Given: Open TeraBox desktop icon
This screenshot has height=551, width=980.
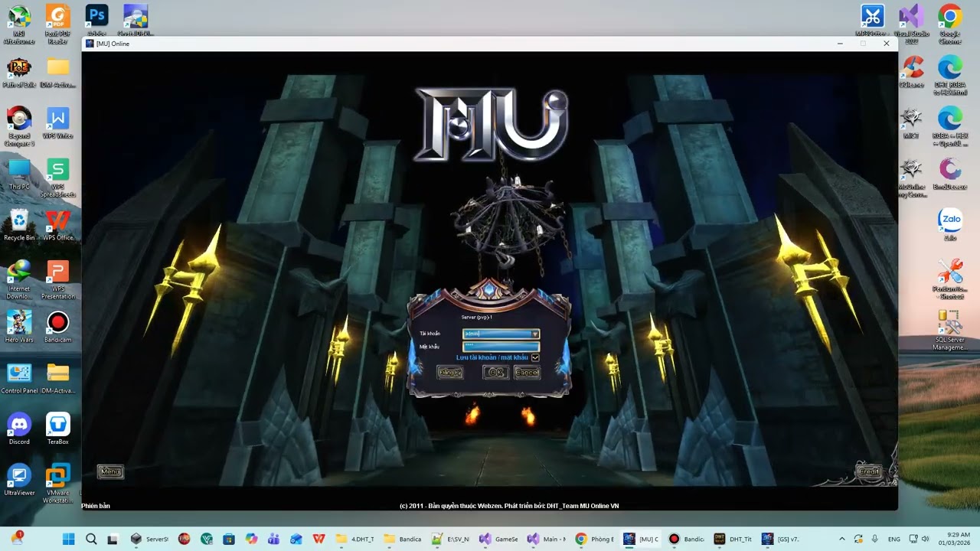Looking at the screenshot, I should 58,429.
